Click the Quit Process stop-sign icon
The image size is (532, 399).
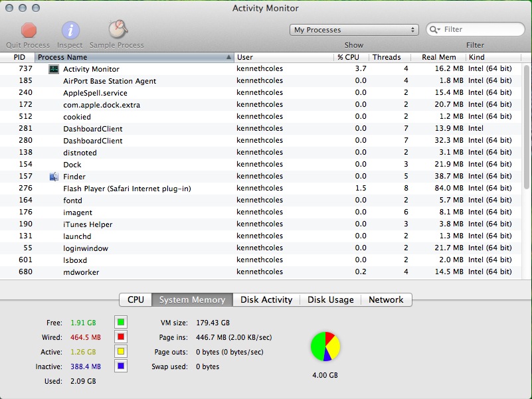(x=29, y=30)
